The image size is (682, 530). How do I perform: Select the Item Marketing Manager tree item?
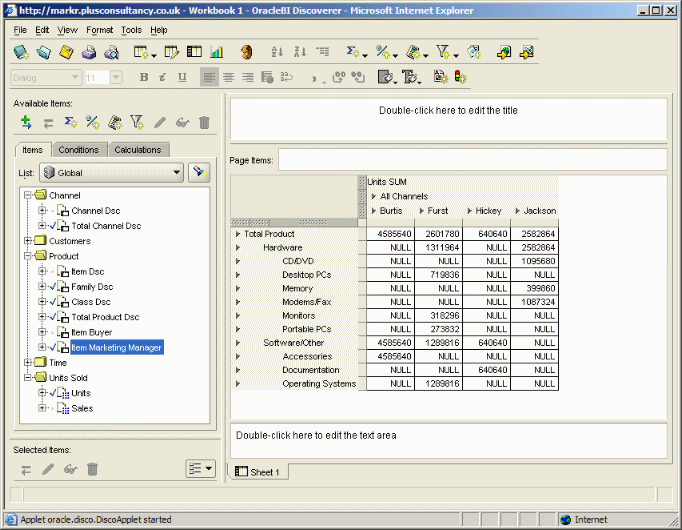click(116, 348)
